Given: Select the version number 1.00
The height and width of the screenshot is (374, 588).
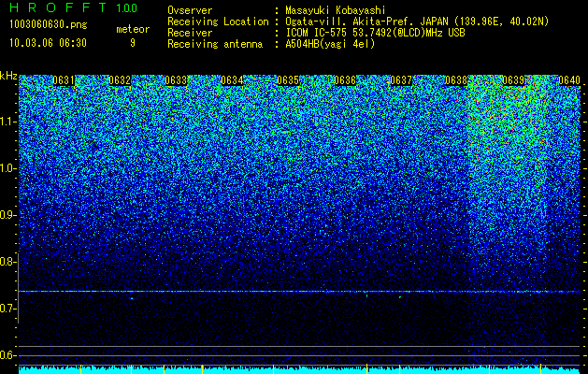Looking at the screenshot, I should point(127,8).
